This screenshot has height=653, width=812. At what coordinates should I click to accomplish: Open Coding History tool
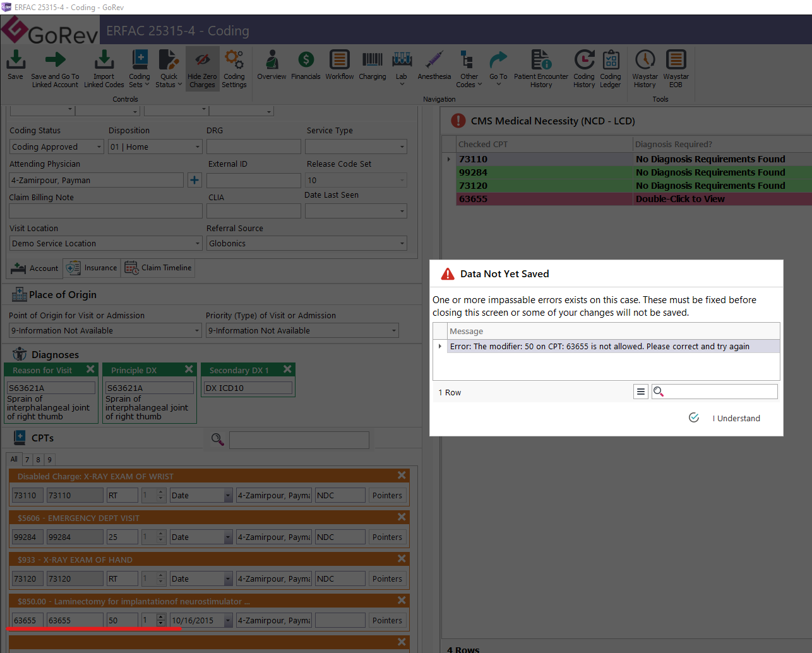pos(584,68)
